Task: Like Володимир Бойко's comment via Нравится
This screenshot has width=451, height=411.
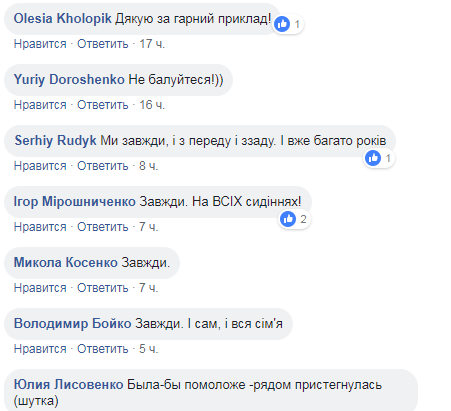Action: [x=40, y=349]
